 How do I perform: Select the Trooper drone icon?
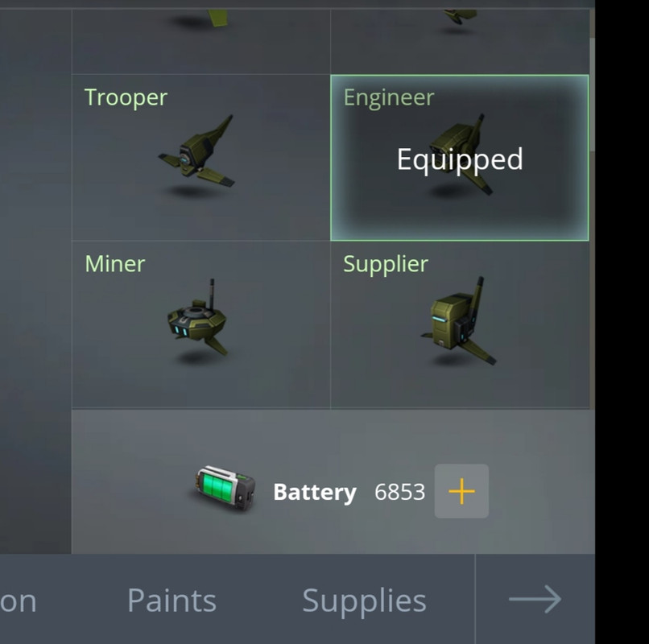click(x=196, y=151)
